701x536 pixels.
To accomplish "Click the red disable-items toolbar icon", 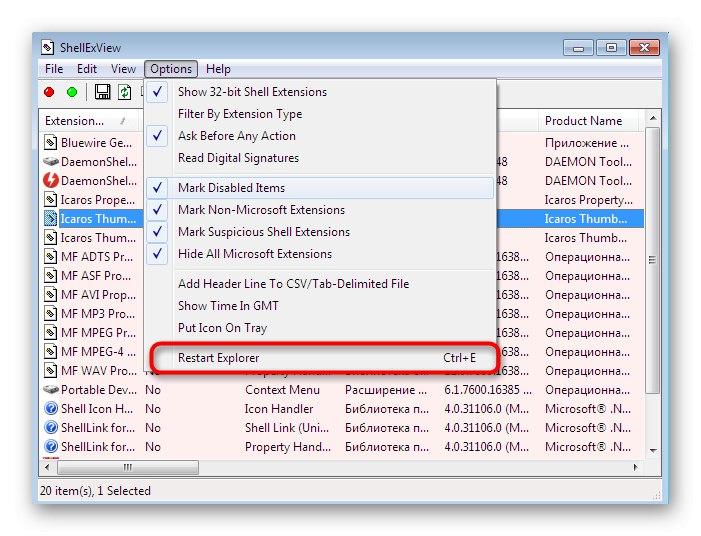I will [x=49, y=92].
